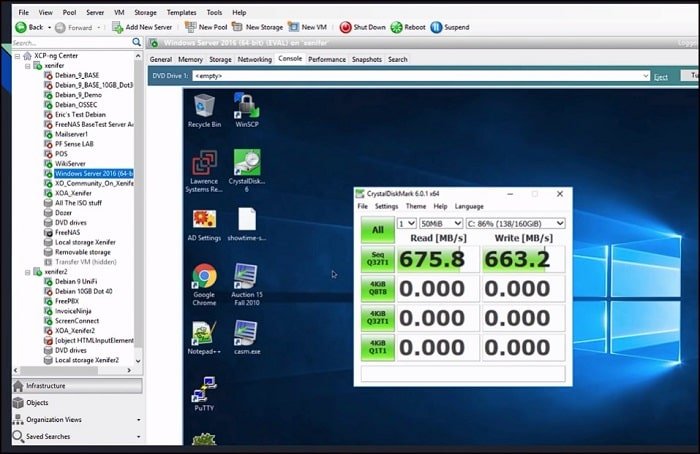The width and height of the screenshot is (700, 454).
Task: Run All CrystalDiskMark tests
Action: 378,230
